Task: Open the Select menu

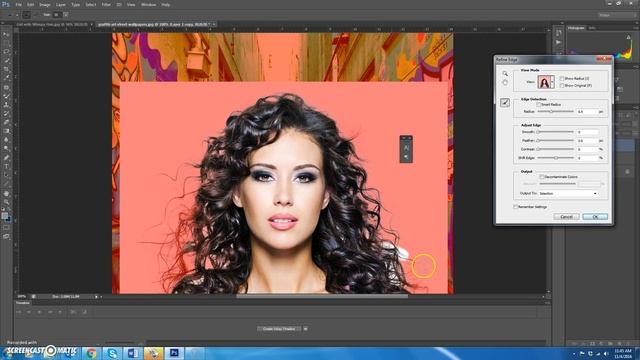Action: pyautogui.click(x=91, y=4)
